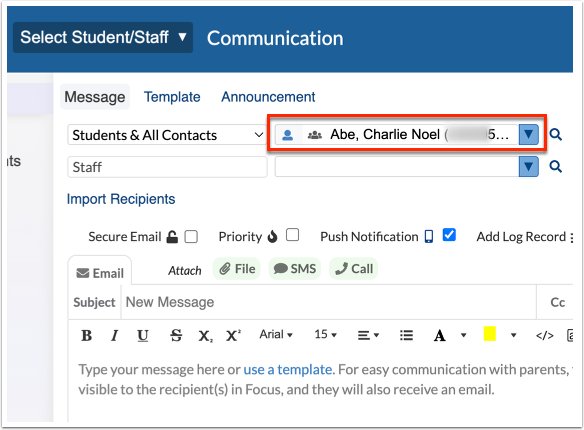Click the Bold formatting icon
Image resolution: width=584 pixels, height=430 pixels.
[87, 335]
